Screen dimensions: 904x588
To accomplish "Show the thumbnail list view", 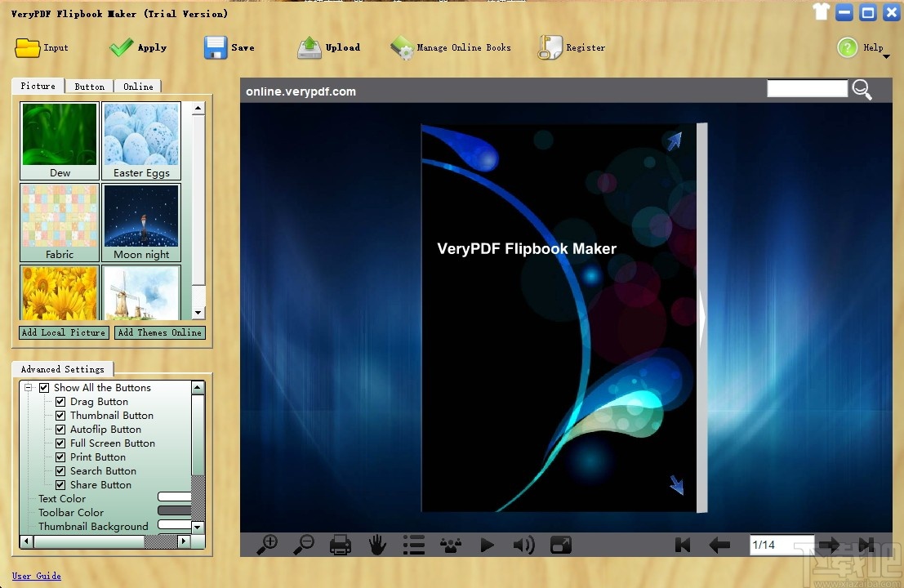I will [414, 544].
